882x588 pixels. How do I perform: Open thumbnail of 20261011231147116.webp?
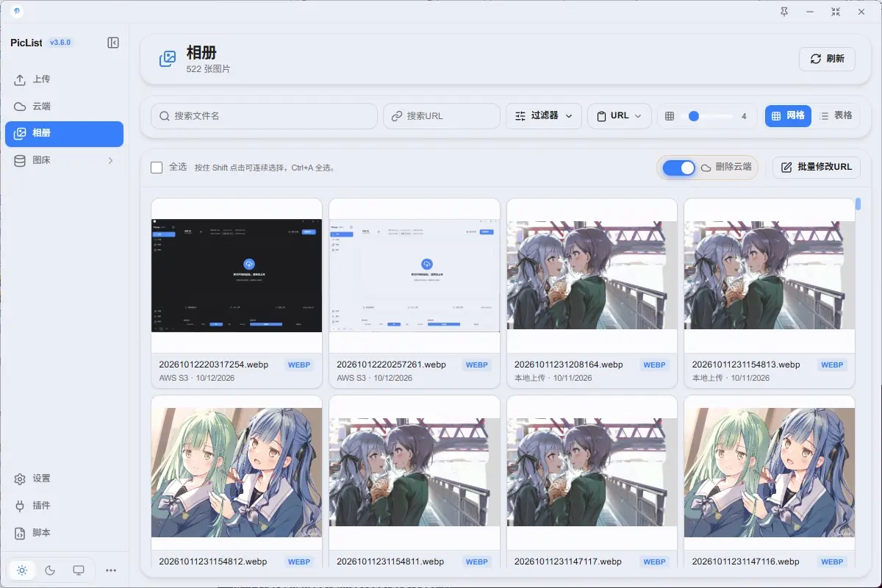click(x=770, y=473)
